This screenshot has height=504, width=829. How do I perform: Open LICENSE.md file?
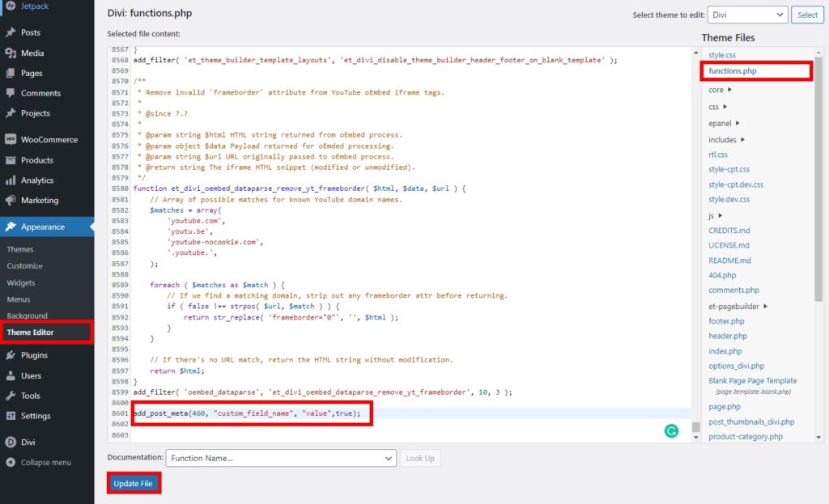[729, 245]
